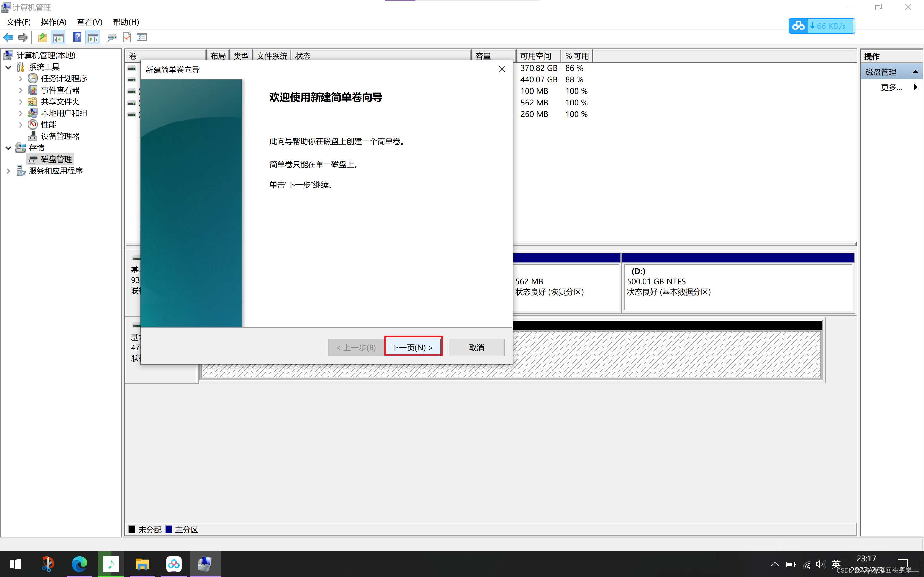Open the 操作(A) menu

click(54, 22)
